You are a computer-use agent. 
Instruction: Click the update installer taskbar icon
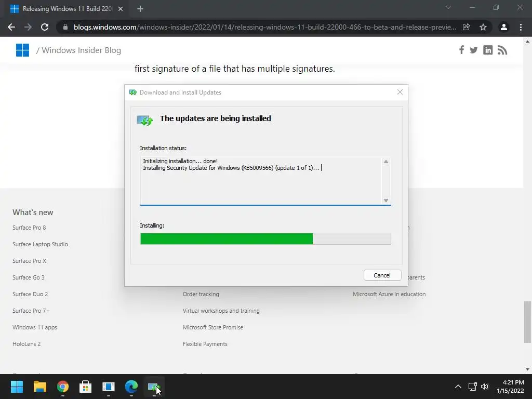(x=154, y=387)
